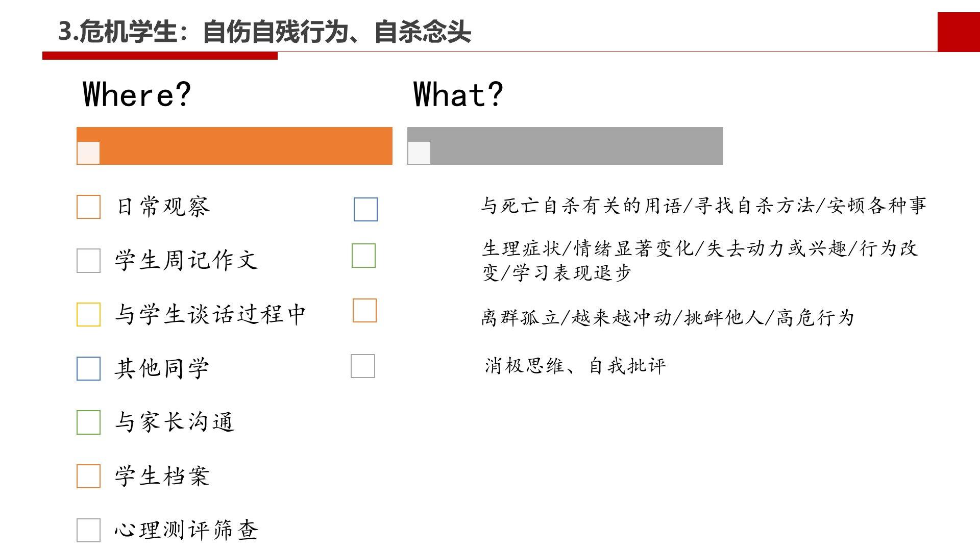Click the green box before 生理症状 line
The width and height of the screenshot is (980, 551).
[363, 256]
